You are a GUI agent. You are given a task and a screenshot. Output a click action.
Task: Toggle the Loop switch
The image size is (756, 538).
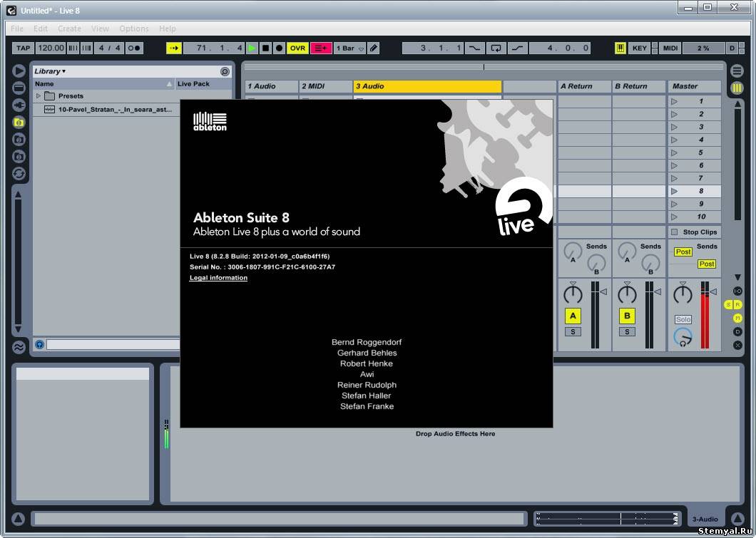(x=496, y=48)
